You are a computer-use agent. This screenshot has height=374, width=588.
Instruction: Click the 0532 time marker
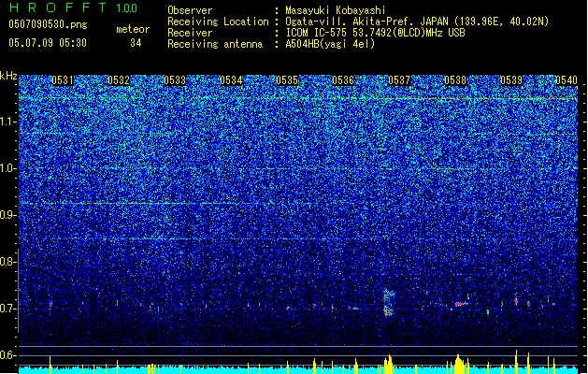[119, 80]
